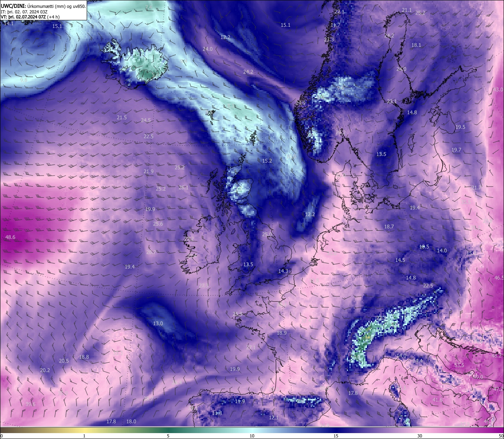
Task: Click the 15.2 value label in the North Sea
Action: pyautogui.click(x=267, y=161)
